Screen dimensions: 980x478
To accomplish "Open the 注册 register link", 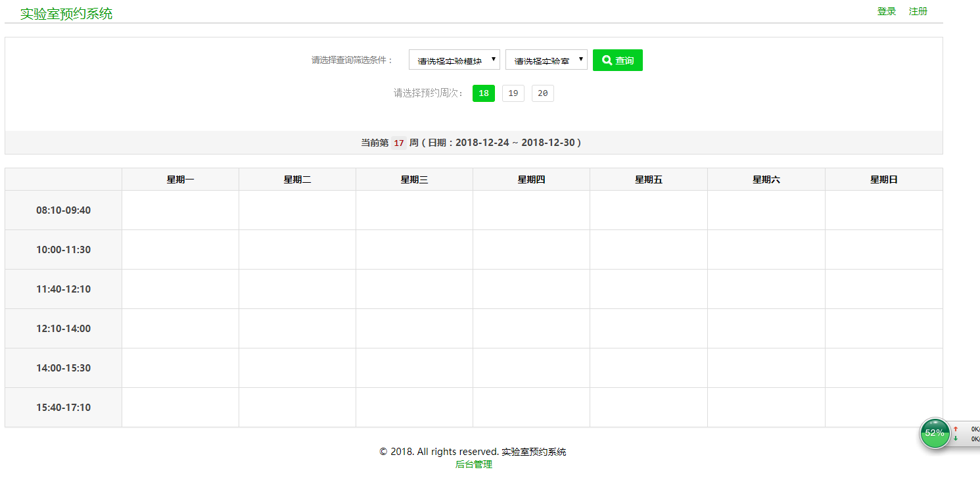I will click(918, 11).
